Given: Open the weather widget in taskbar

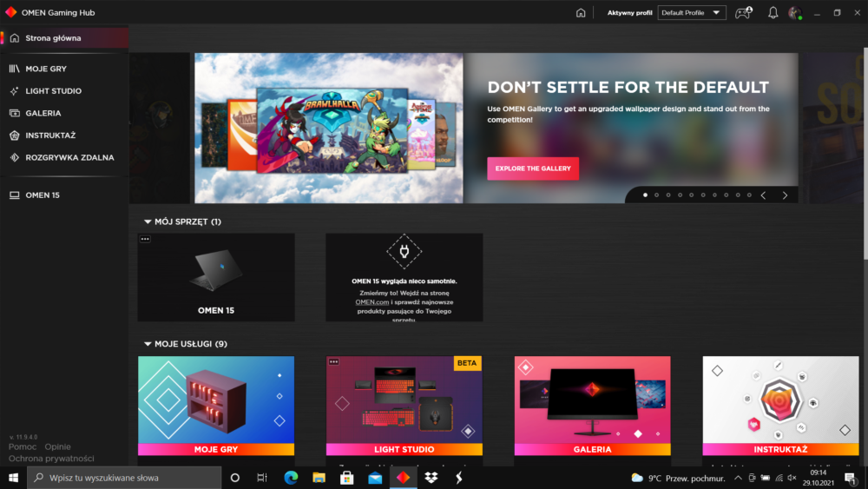Looking at the screenshot, I should pyautogui.click(x=678, y=478).
